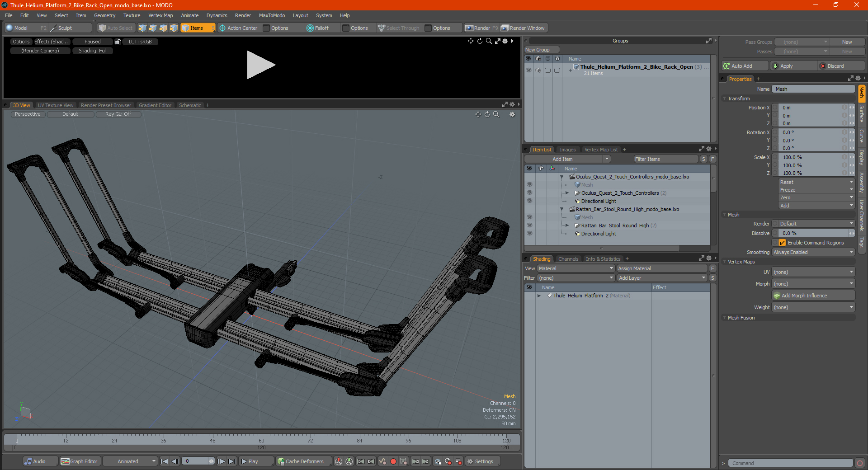Start the render preview play button

click(x=261, y=65)
